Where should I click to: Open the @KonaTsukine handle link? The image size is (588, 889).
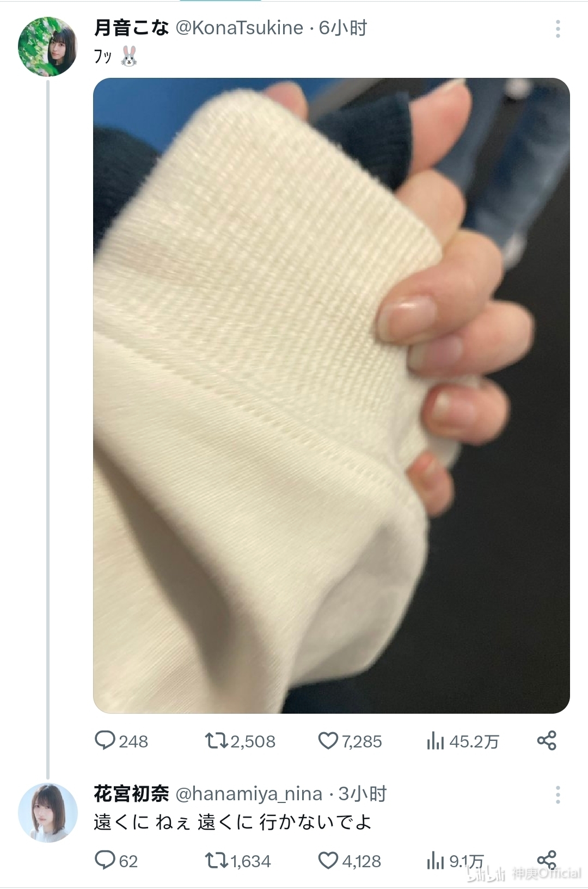point(239,28)
